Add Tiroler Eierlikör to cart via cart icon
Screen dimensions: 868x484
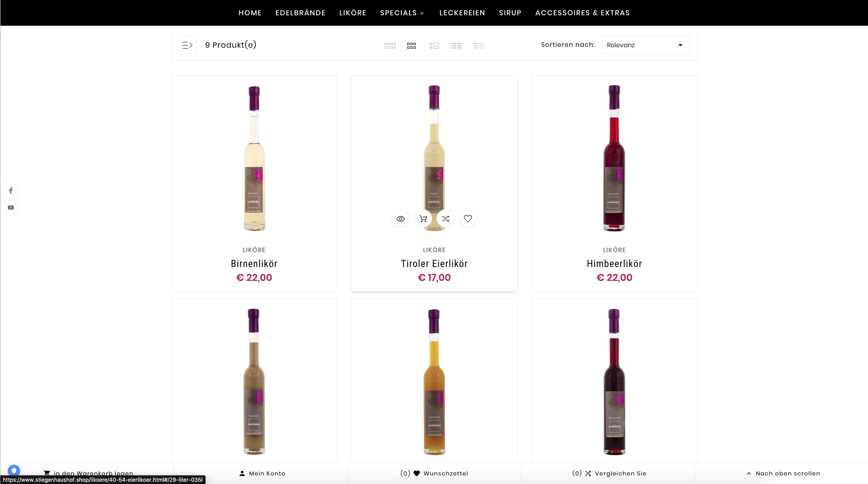[423, 219]
